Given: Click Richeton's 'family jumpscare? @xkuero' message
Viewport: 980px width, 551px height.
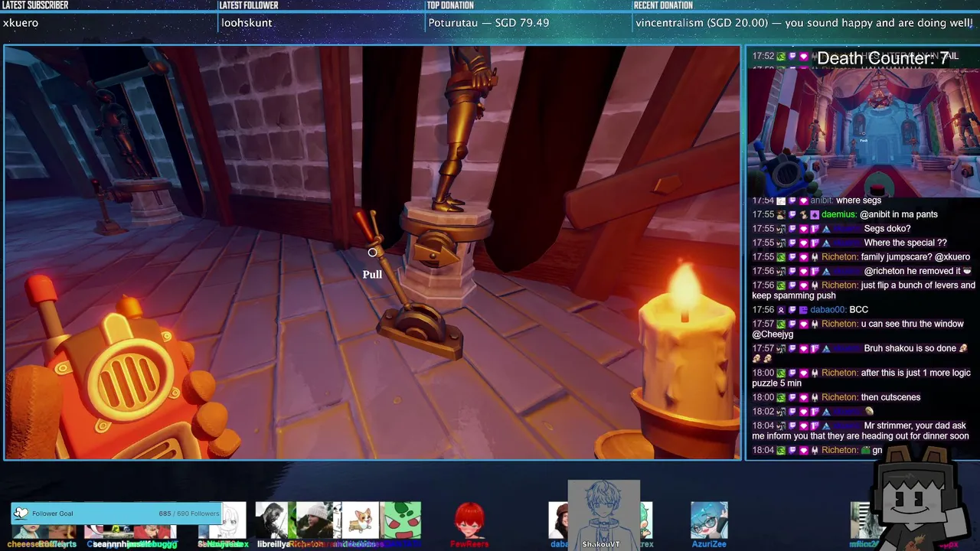Looking at the screenshot, I should pos(916,257).
